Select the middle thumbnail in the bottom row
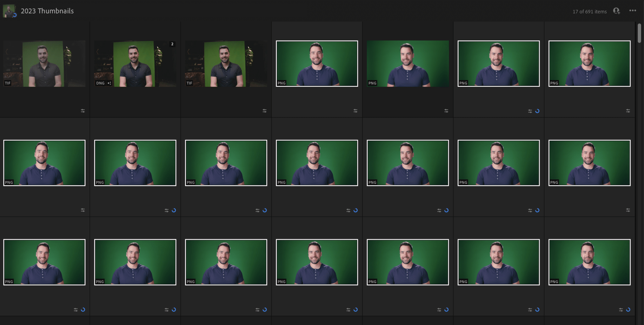This screenshot has width=644, height=325. coord(317,262)
